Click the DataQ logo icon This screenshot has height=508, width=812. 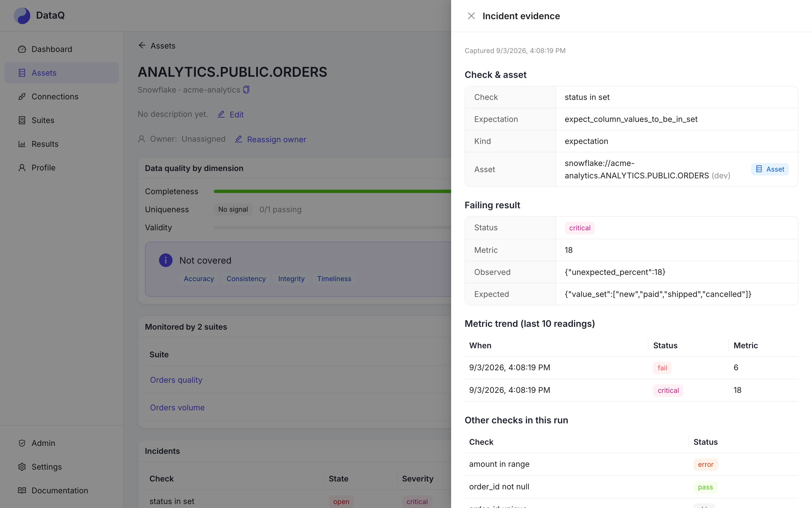coord(22,16)
